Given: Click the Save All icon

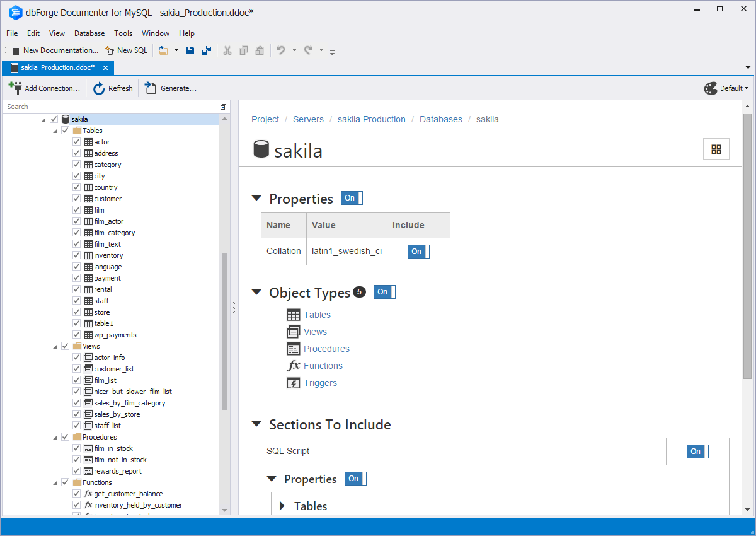Looking at the screenshot, I should pyautogui.click(x=206, y=50).
